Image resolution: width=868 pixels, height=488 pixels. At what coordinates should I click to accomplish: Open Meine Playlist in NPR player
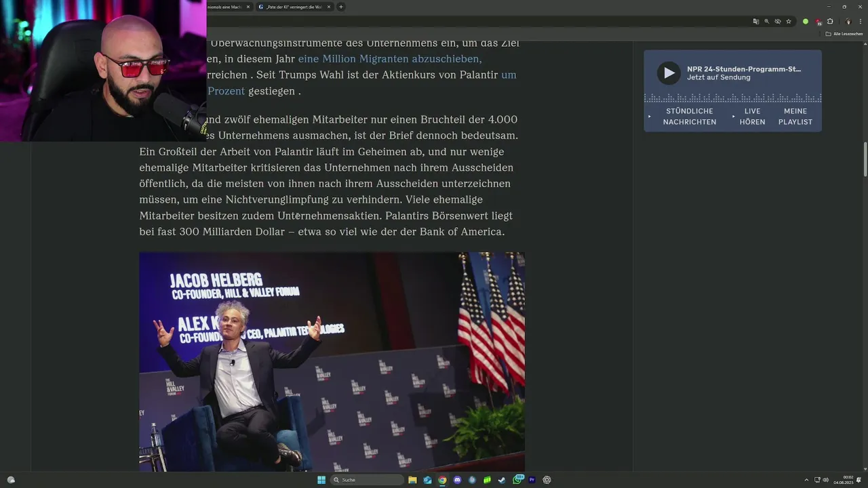[x=795, y=117]
